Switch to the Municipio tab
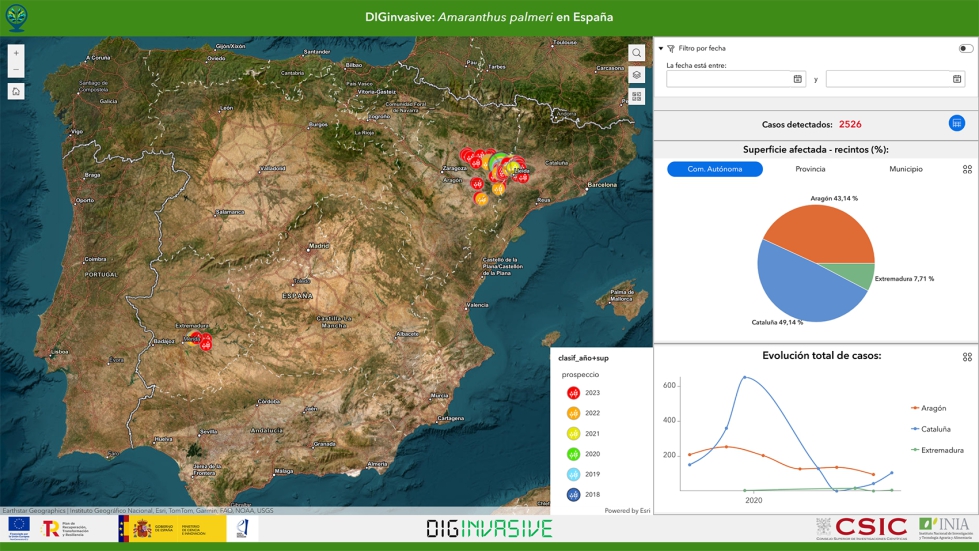 coord(905,170)
